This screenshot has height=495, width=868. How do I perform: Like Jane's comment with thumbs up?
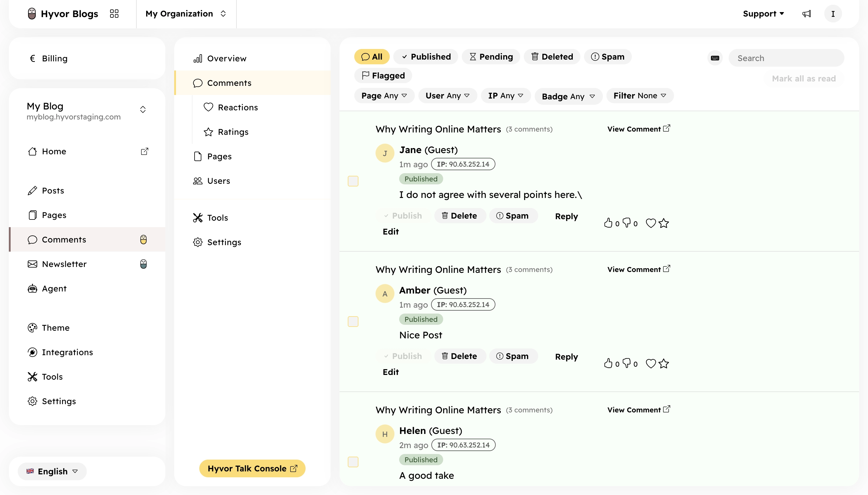[x=608, y=223]
